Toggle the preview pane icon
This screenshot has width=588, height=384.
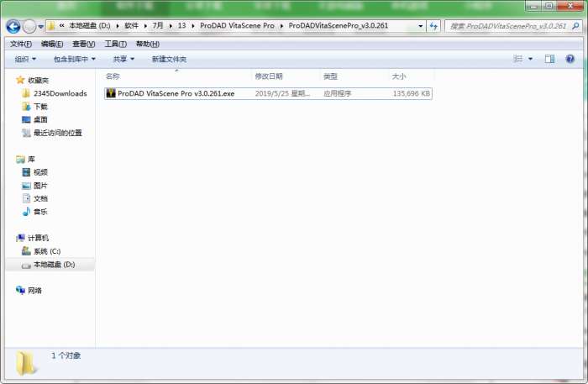click(549, 59)
